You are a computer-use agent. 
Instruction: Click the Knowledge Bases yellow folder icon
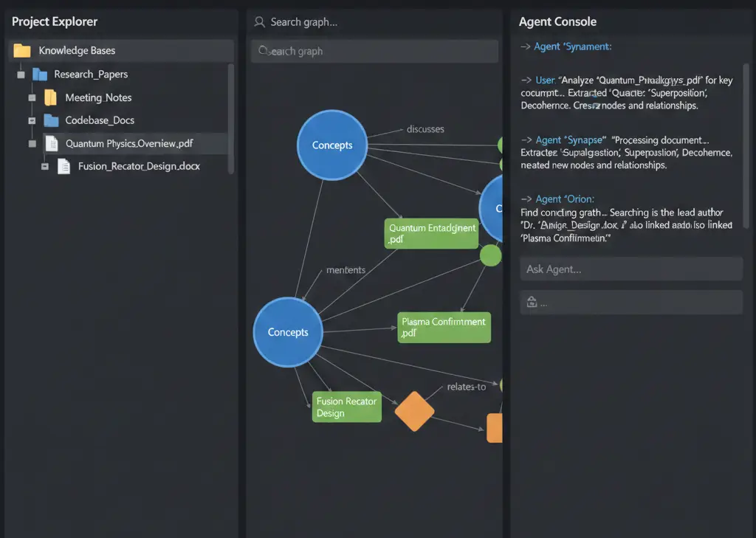click(x=22, y=51)
